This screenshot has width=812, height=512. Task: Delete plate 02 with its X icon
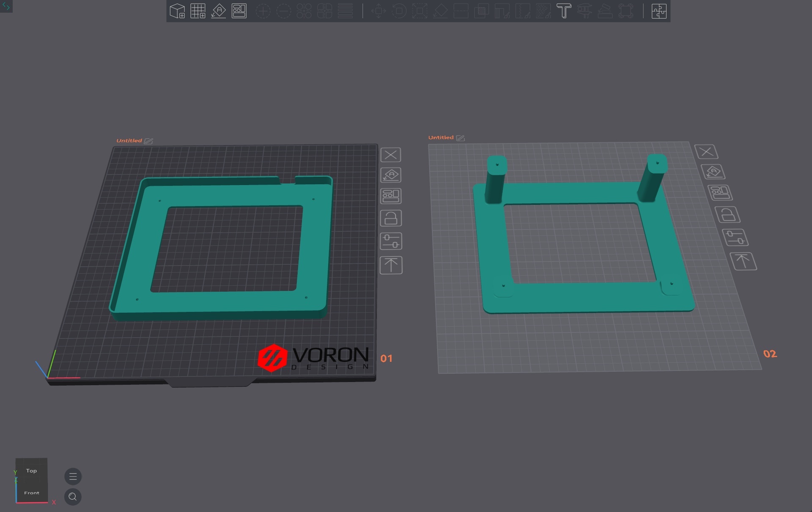706,151
